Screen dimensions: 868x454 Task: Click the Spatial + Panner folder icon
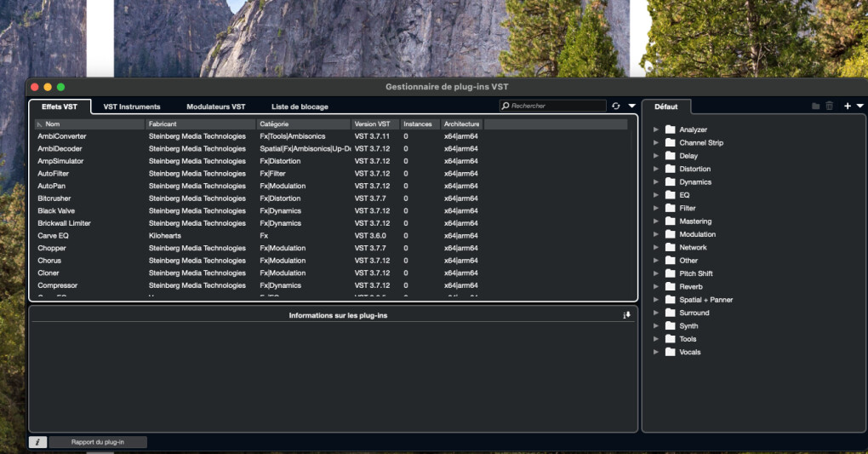(671, 299)
